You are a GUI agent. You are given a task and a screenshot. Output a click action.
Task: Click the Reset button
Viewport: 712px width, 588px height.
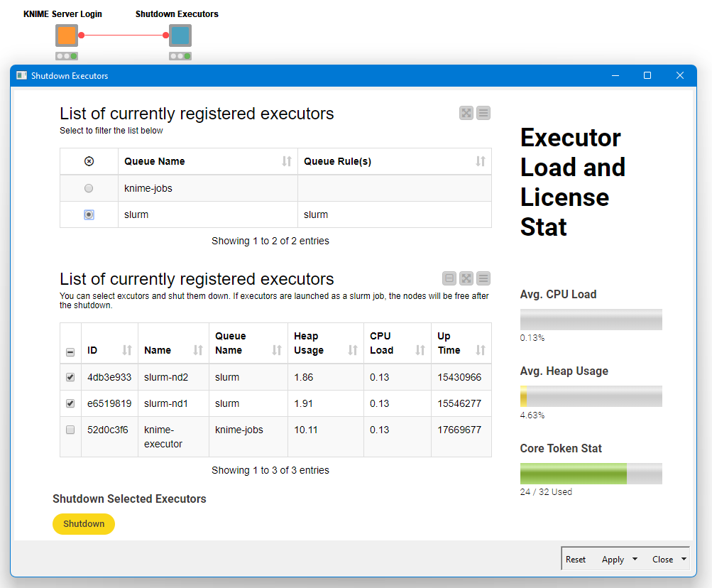[575, 560]
